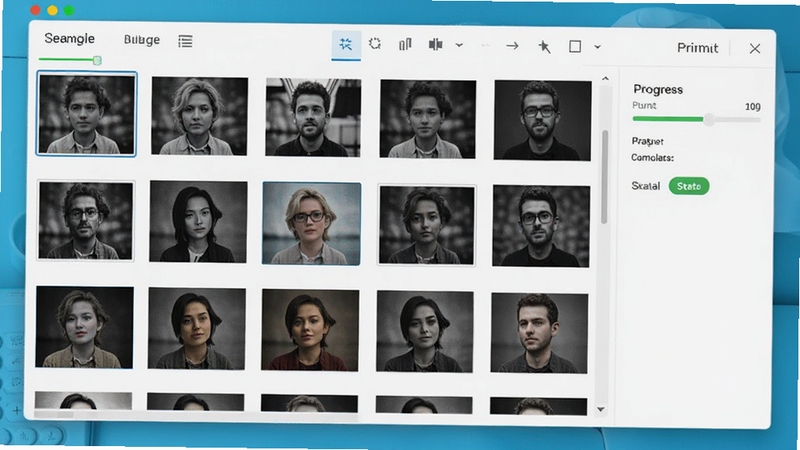The height and width of the screenshot is (450, 800).
Task: Select the mirror split compare tool
Action: 435,45
